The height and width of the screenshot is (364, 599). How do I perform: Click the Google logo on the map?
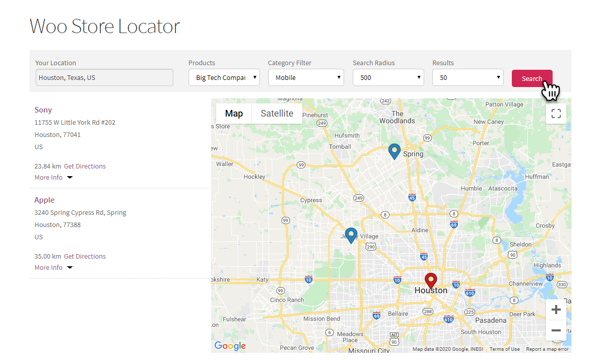click(229, 346)
